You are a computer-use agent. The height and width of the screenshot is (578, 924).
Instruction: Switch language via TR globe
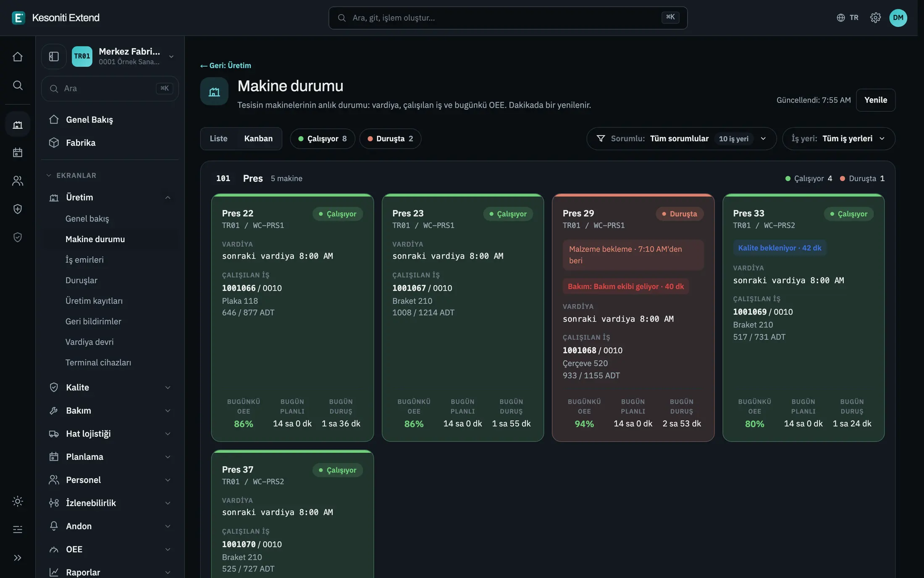(x=848, y=18)
